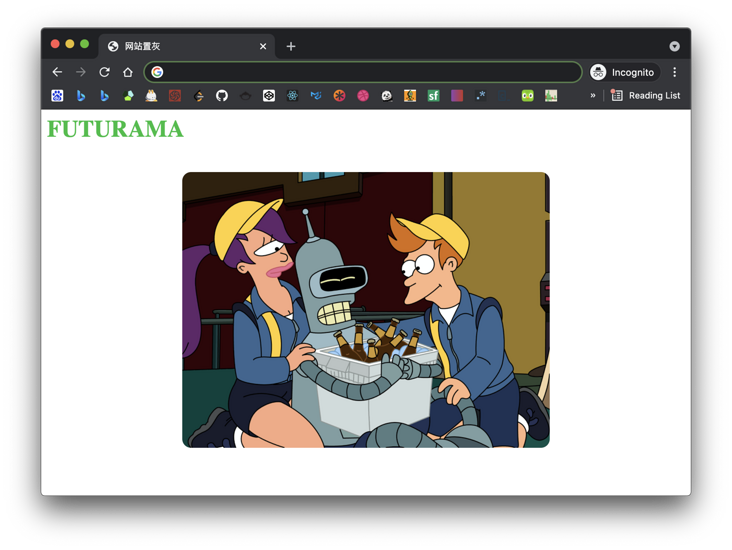The width and height of the screenshot is (732, 550).
Task: Open the Dribbble pink ball bookmark
Action: (x=363, y=96)
